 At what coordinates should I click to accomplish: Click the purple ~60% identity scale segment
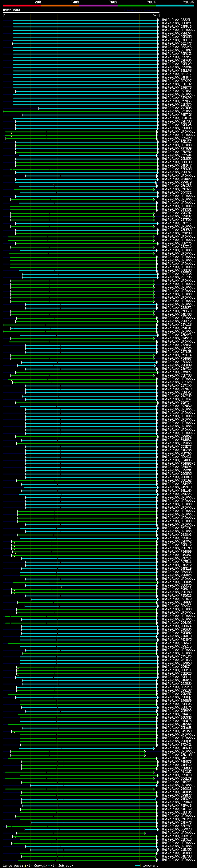pos(98,6)
